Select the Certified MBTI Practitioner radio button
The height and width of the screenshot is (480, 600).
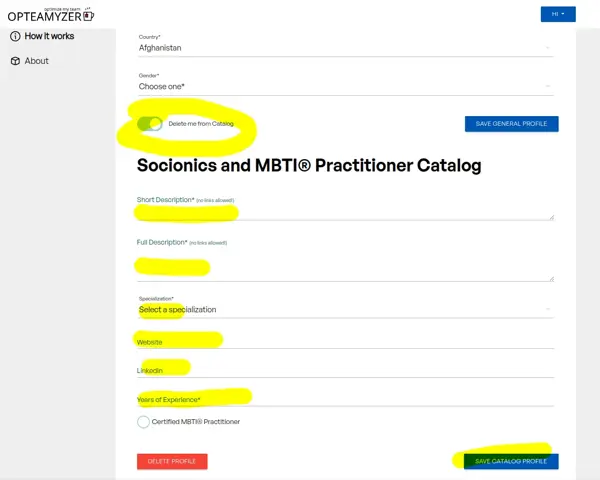tap(143, 422)
